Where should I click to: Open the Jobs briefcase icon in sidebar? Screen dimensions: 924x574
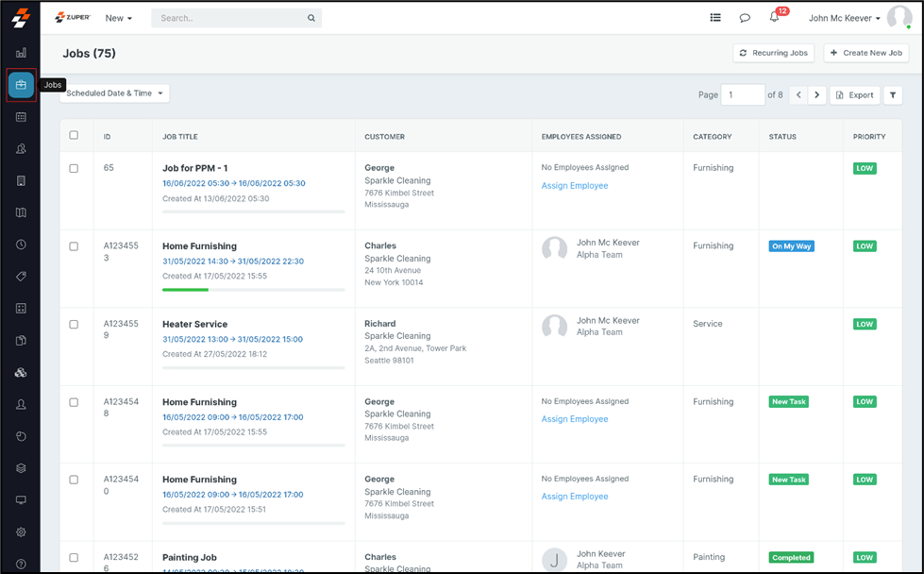pos(21,85)
